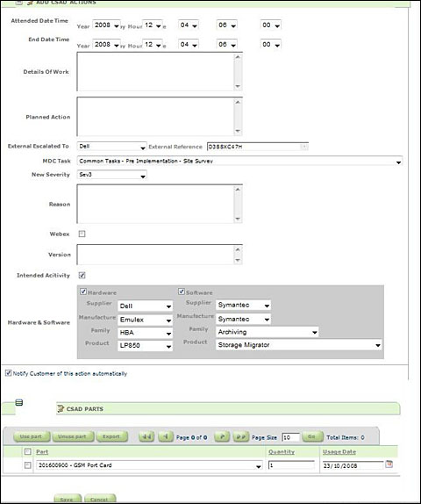Click the Go button
Screen dimensions: 421x504
pos(312,436)
